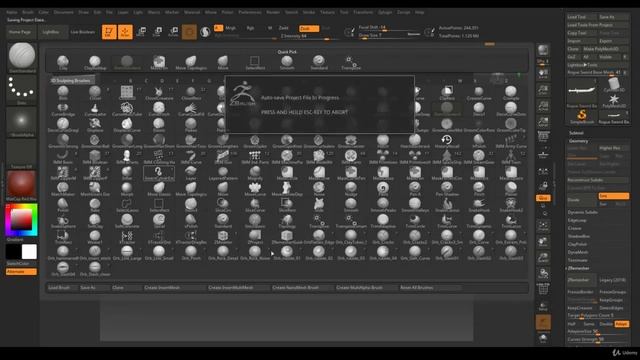The height and width of the screenshot is (360, 640).
Task: Click Load Brush button
Action: 62,288
